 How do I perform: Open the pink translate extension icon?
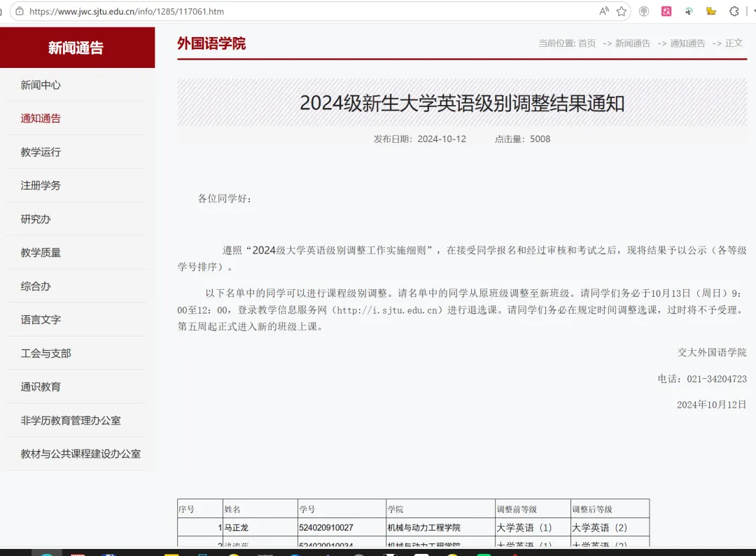click(666, 11)
